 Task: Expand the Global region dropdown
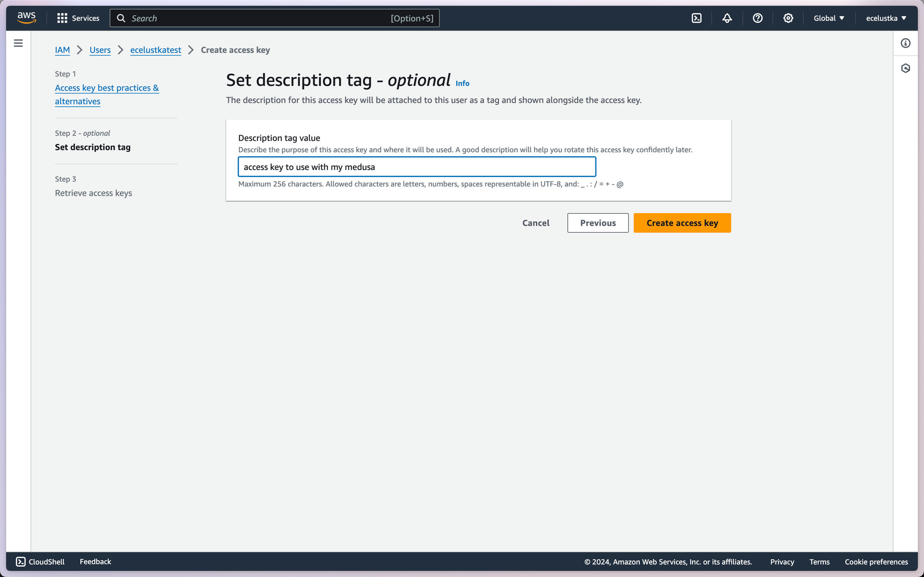point(828,18)
